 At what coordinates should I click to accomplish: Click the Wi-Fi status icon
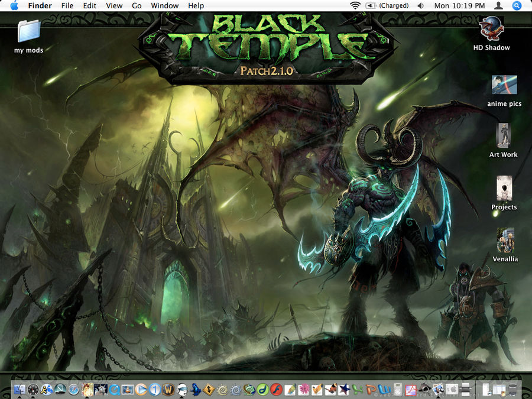click(x=355, y=6)
